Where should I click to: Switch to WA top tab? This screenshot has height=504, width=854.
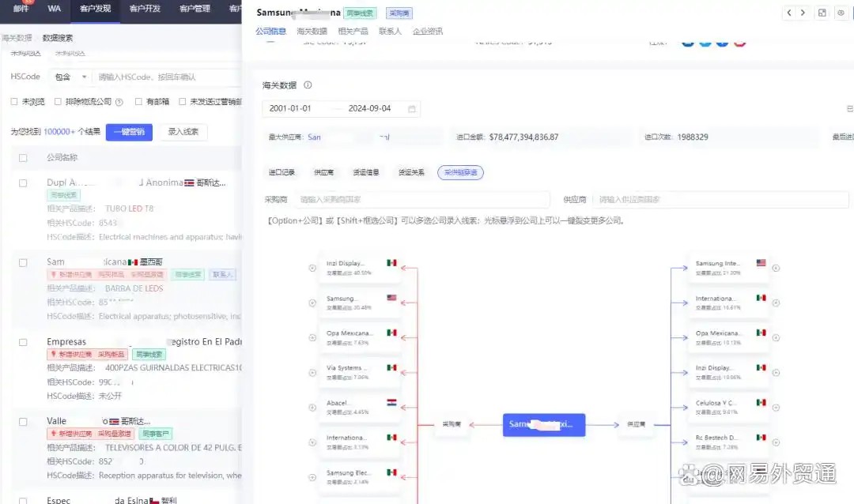point(54,9)
